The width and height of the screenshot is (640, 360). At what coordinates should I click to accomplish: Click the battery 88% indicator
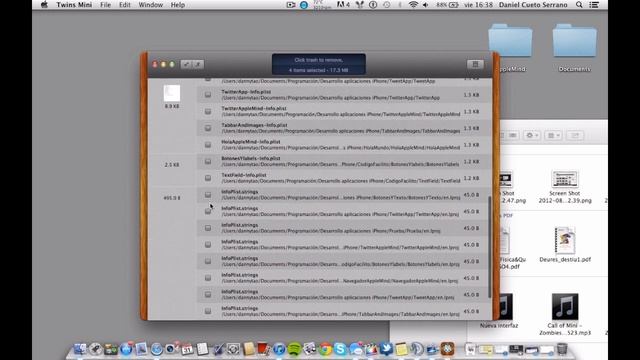click(x=447, y=5)
